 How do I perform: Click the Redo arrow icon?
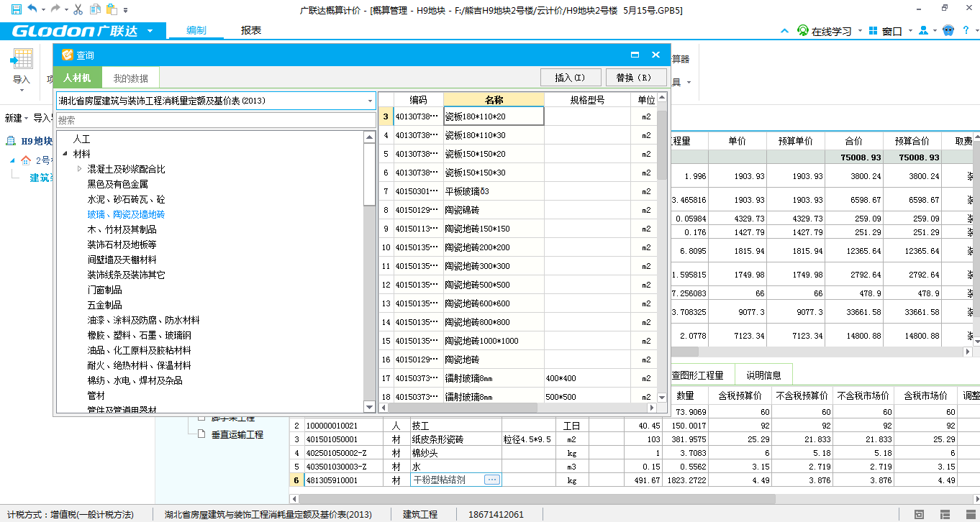[x=55, y=9]
